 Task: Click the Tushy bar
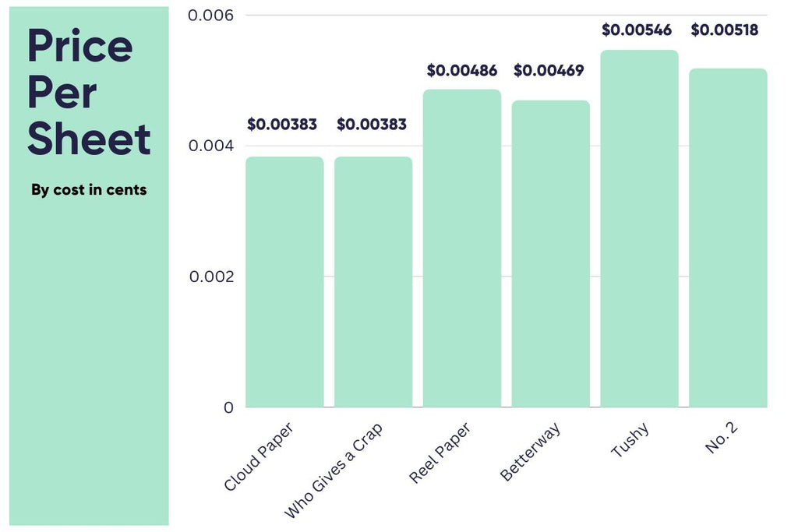tap(639, 228)
